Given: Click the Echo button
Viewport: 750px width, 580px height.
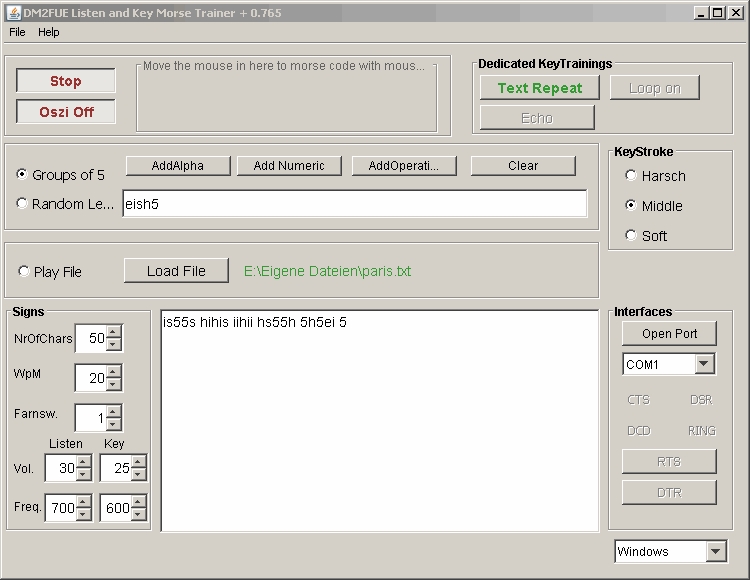Looking at the screenshot, I should (x=537, y=118).
